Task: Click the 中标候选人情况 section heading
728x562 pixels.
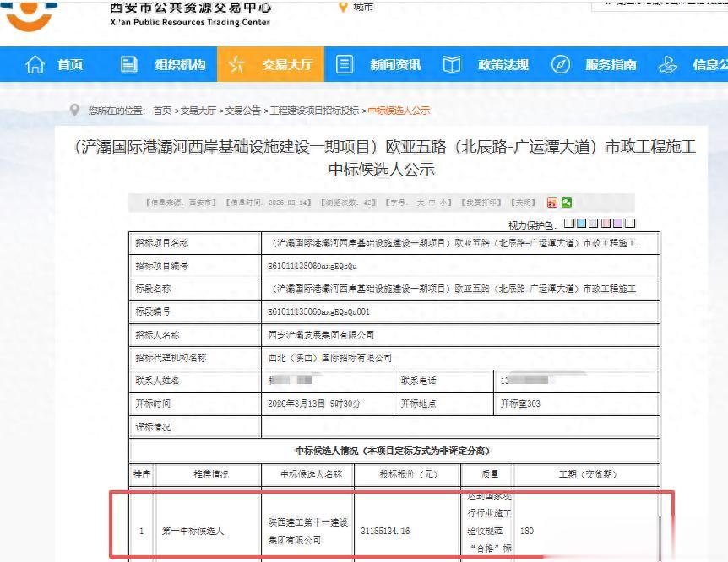Action: [394, 450]
